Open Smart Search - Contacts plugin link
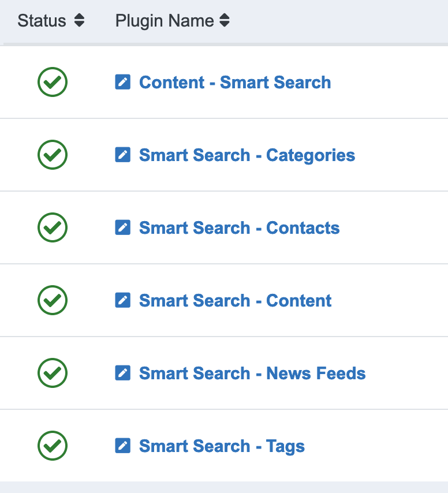448x493 pixels. [x=239, y=227]
